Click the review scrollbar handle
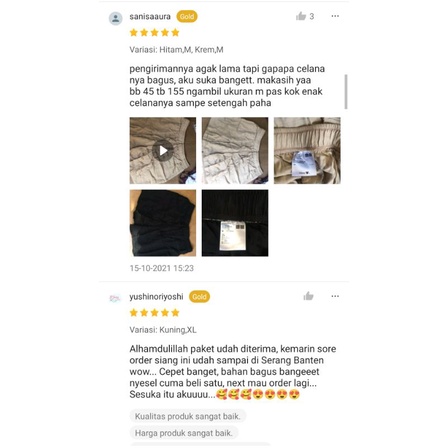448x448 pixels. coord(346,92)
